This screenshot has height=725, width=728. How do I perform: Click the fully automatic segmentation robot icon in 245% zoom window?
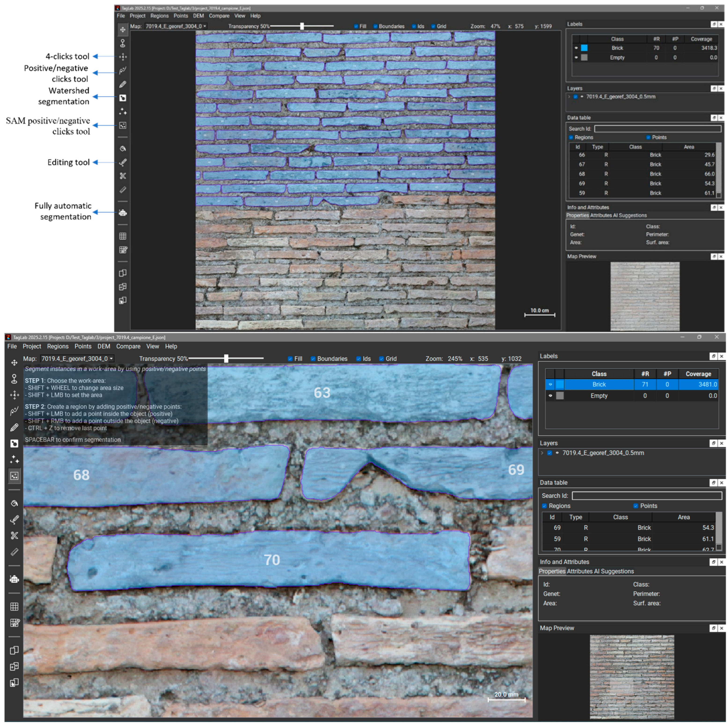click(14, 579)
